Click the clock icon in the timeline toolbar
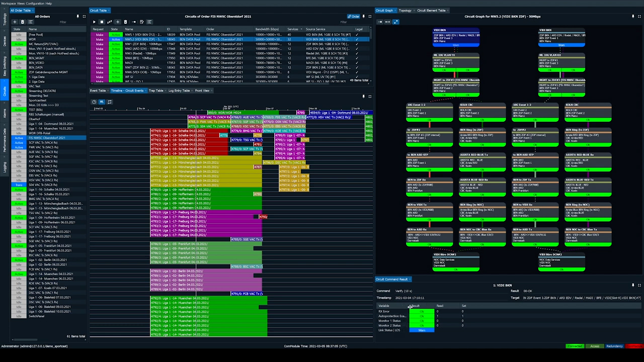 click(x=94, y=102)
